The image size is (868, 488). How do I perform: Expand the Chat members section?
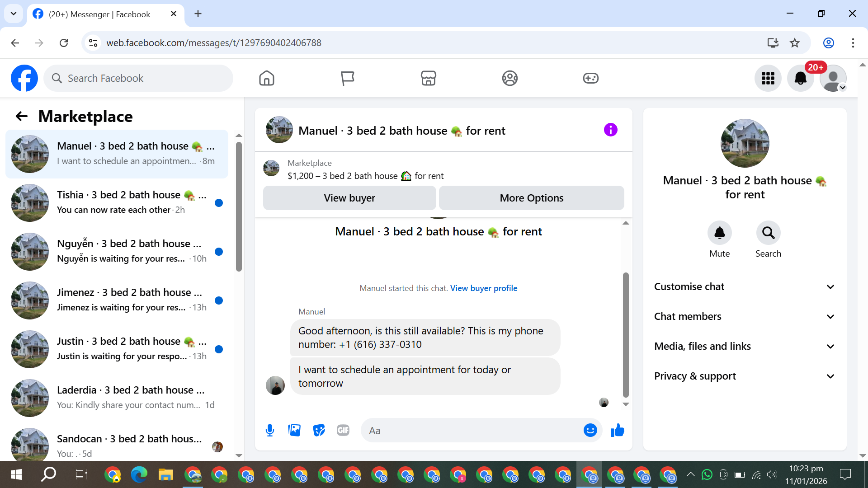(745, 317)
